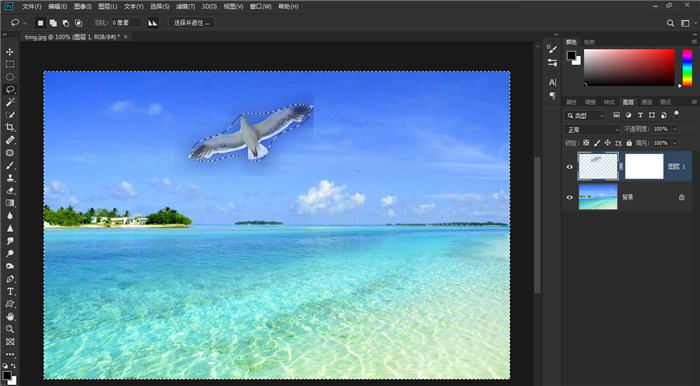This screenshot has height=386, width=700.
Task: Open the 图像(I) menu
Action: point(83,7)
